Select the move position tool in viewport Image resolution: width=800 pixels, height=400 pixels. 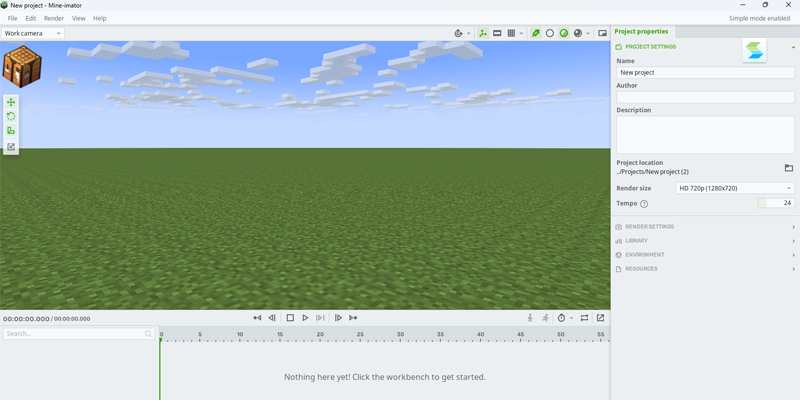point(11,103)
